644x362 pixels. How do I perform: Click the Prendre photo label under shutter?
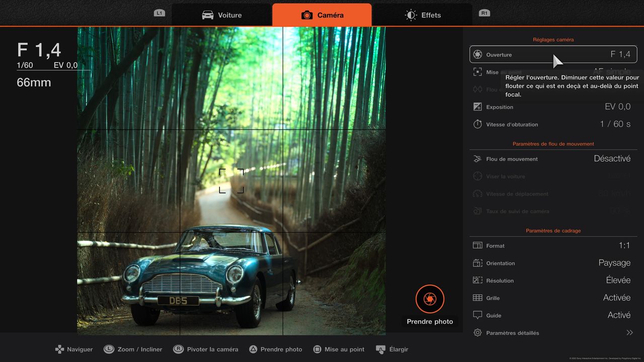(430, 322)
